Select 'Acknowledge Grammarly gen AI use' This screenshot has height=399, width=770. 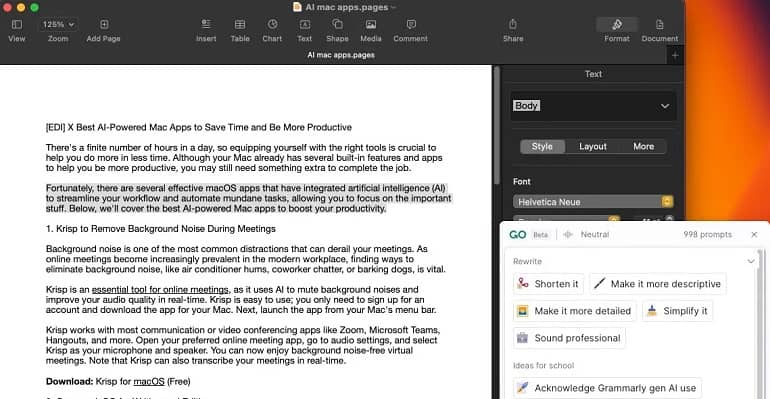(607, 388)
